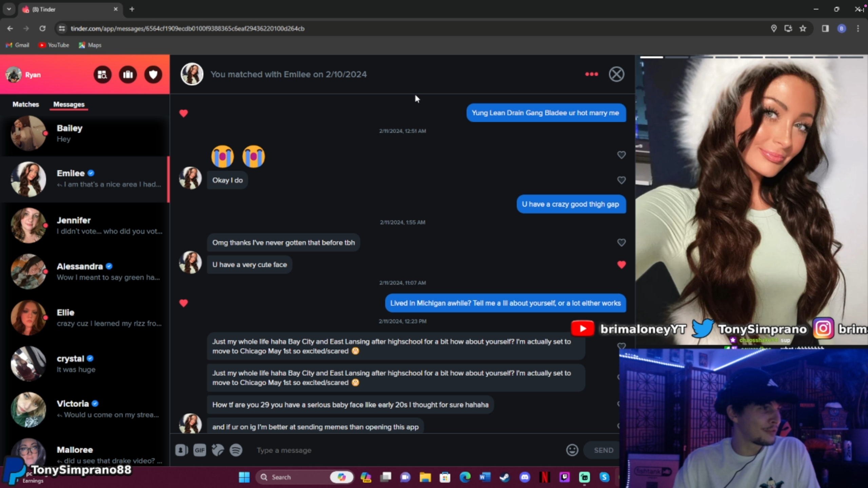
Task: Open the tab search dropdown arrow
Action: [9, 9]
